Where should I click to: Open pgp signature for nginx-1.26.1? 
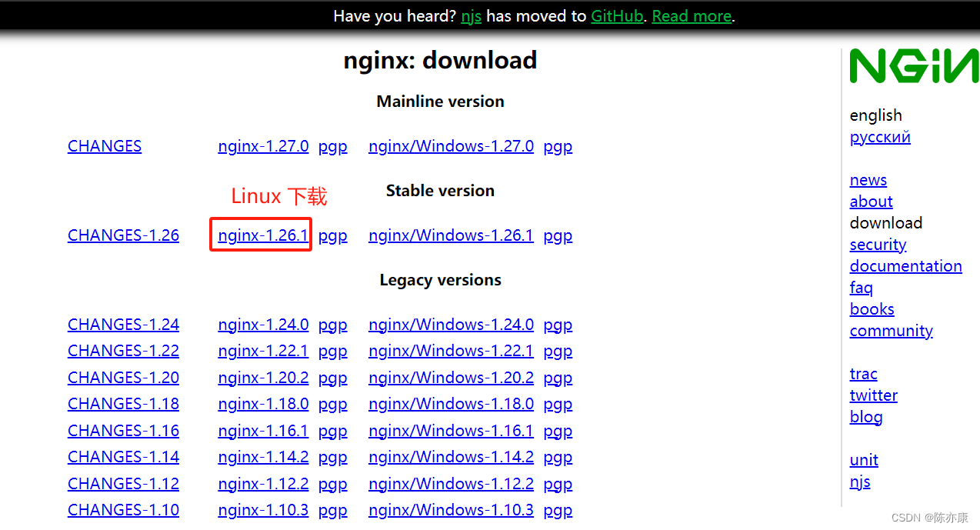pyautogui.click(x=333, y=236)
